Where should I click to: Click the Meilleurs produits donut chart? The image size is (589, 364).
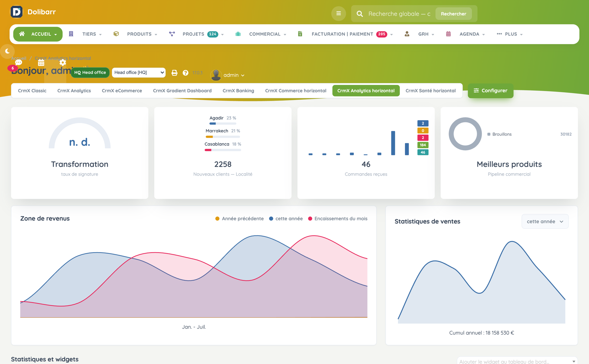coord(465,134)
